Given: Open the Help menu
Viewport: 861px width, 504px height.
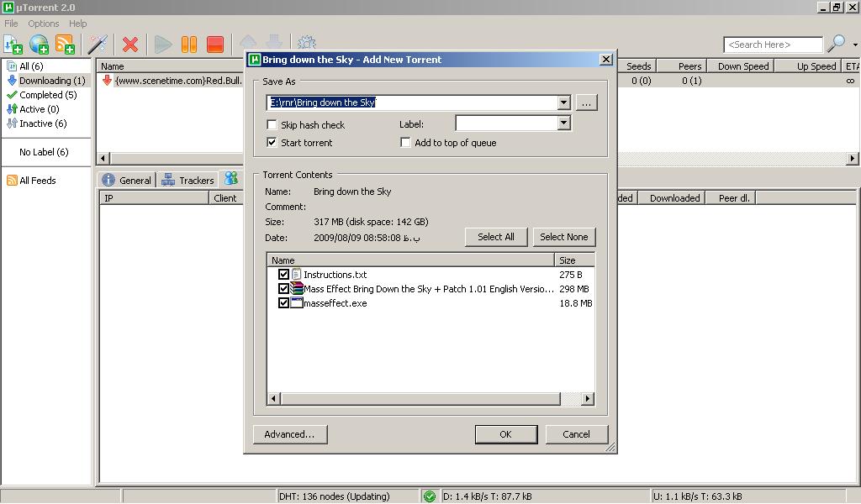Looking at the screenshot, I should click(x=77, y=24).
